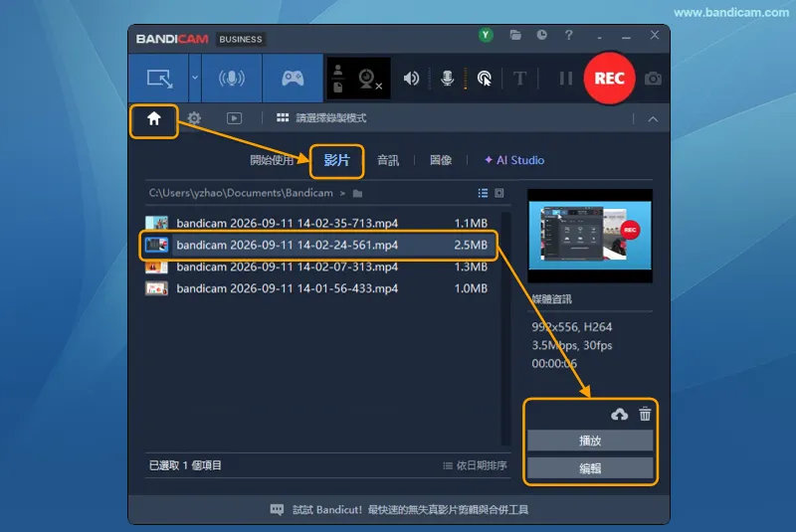Open the AI Studio tab
Viewport: 796px width, 532px height.
[x=514, y=160]
